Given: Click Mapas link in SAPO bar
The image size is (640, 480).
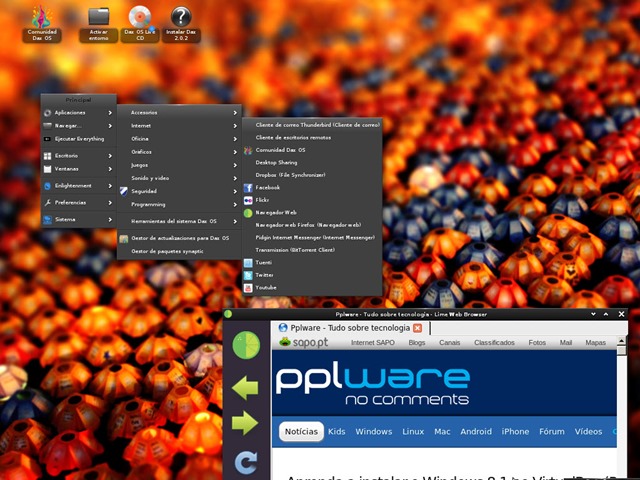Looking at the screenshot, I should pyautogui.click(x=596, y=343).
